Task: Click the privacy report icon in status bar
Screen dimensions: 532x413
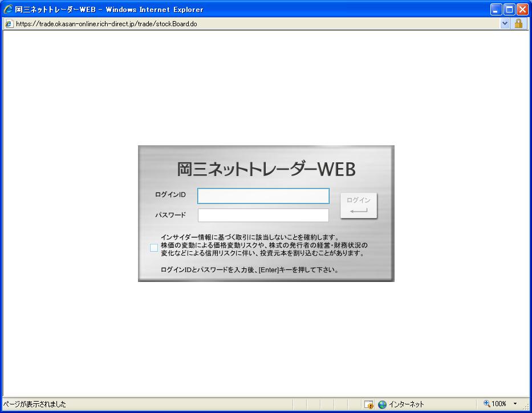Action: (369, 404)
